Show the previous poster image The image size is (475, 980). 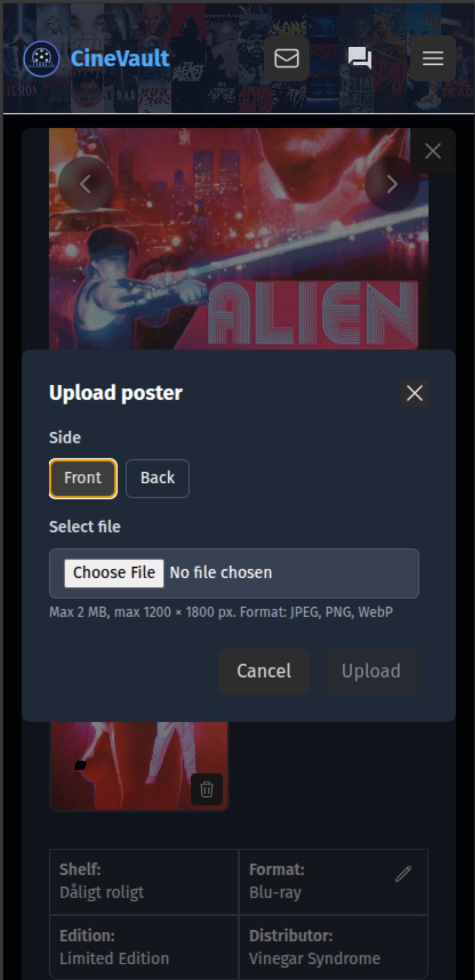coord(86,184)
